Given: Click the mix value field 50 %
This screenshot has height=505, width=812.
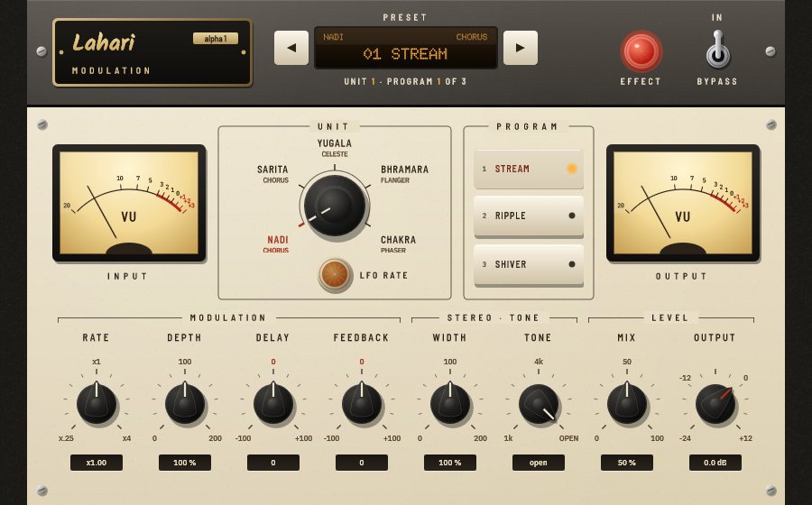Looking at the screenshot, I should 627,463.
